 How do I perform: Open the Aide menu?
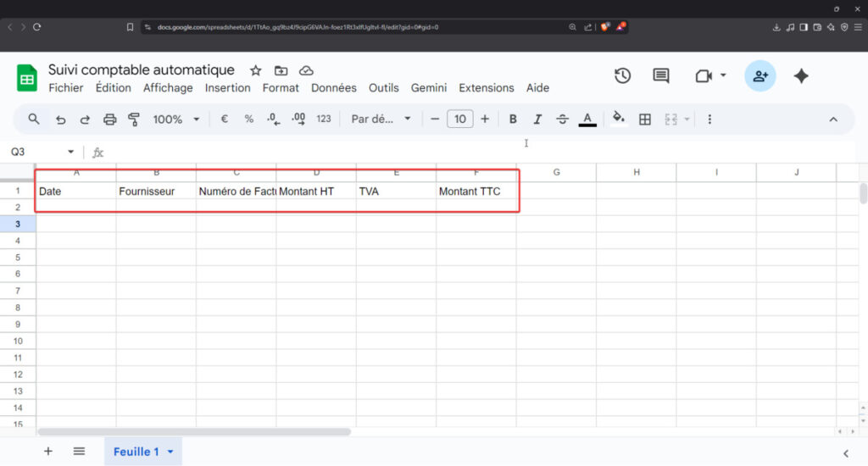[x=537, y=88]
